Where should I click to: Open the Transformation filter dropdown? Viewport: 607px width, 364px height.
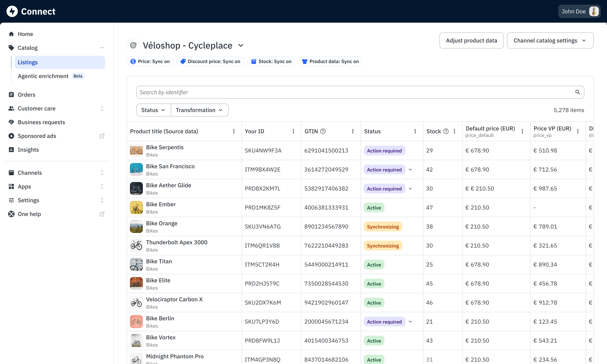[x=200, y=110]
